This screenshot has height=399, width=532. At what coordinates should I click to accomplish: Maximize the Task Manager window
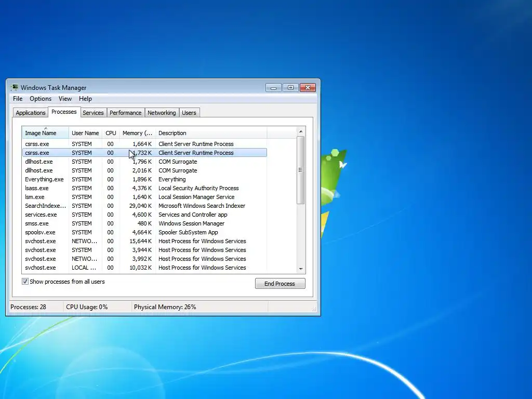coord(290,87)
